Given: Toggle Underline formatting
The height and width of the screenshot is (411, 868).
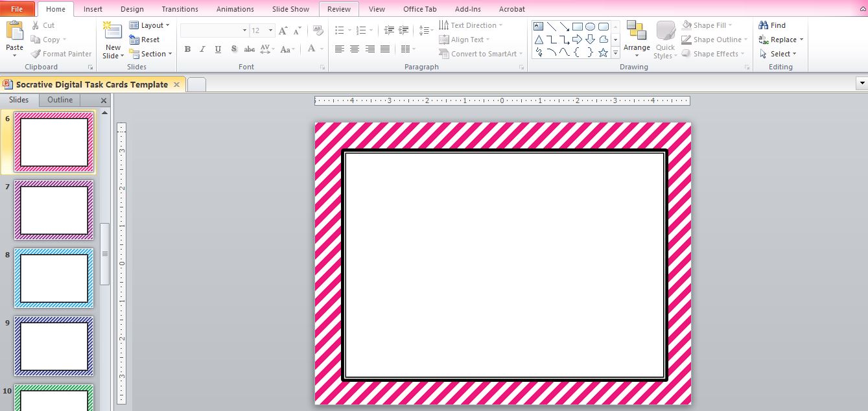Looking at the screenshot, I should tap(218, 49).
